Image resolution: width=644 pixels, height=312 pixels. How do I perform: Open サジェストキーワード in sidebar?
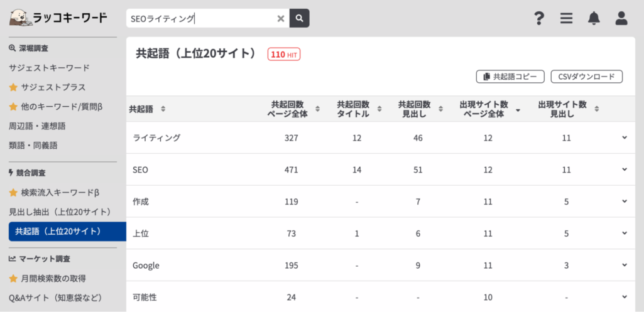[x=49, y=68]
